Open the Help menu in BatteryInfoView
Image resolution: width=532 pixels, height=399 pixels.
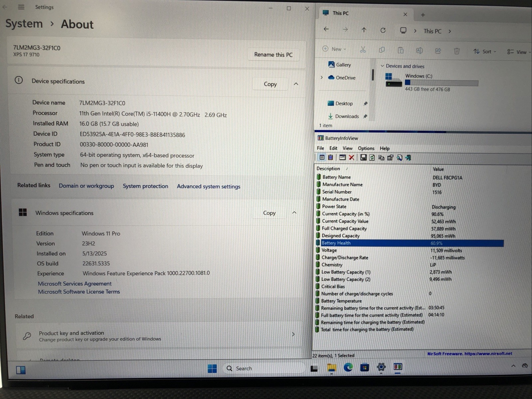(x=385, y=148)
